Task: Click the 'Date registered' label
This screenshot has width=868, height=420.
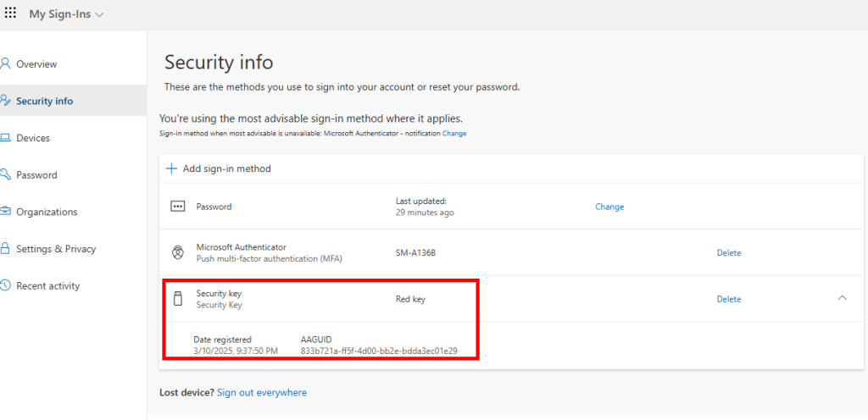Action: click(223, 340)
